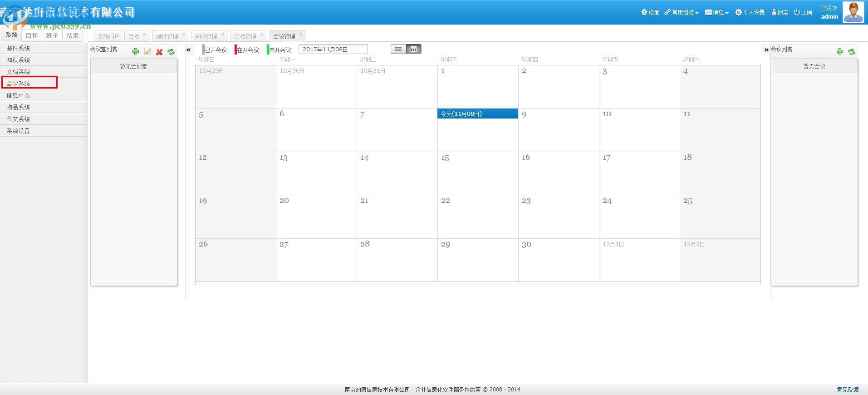The width and height of the screenshot is (868, 395).
Task: Switch to the 系统门户 tab
Action: click(x=108, y=36)
